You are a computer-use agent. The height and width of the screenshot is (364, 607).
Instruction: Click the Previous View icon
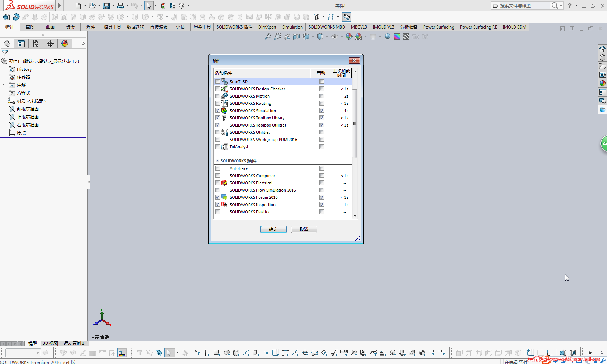click(x=287, y=37)
